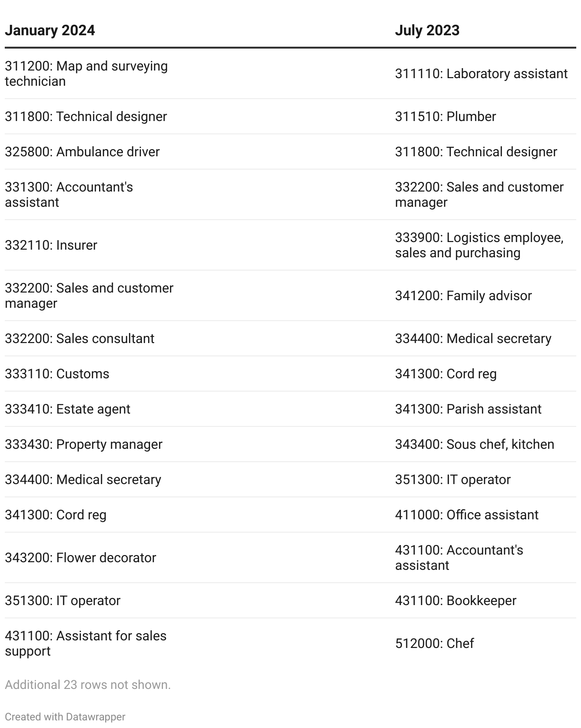Screen dimensions: 581x728
Task: Click Additional 23 rows not shown text
Action: 88,685
